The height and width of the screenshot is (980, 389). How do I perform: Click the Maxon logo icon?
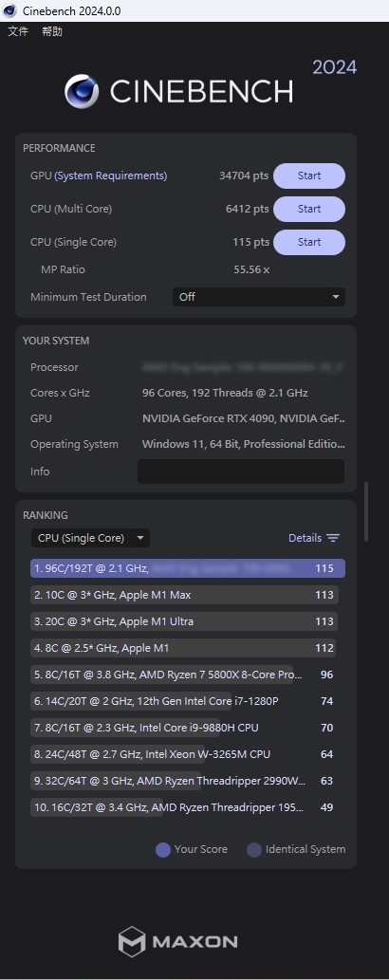tap(132, 941)
